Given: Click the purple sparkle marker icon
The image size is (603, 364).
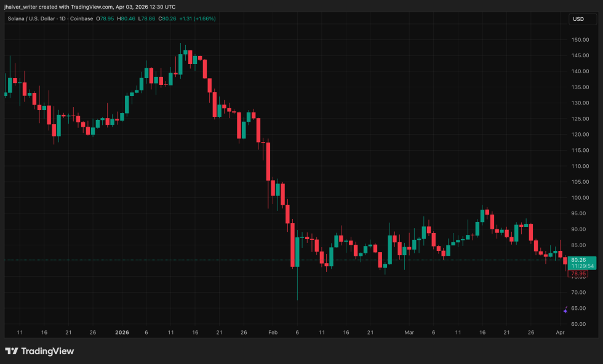Looking at the screenshot, I should tap(565, 310).
